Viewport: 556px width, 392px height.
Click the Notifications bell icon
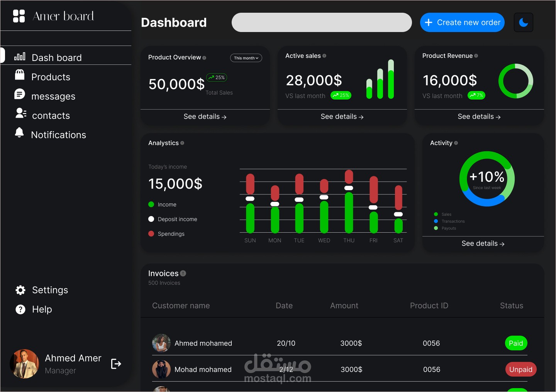pyautogui.click(x=19, y=132)
